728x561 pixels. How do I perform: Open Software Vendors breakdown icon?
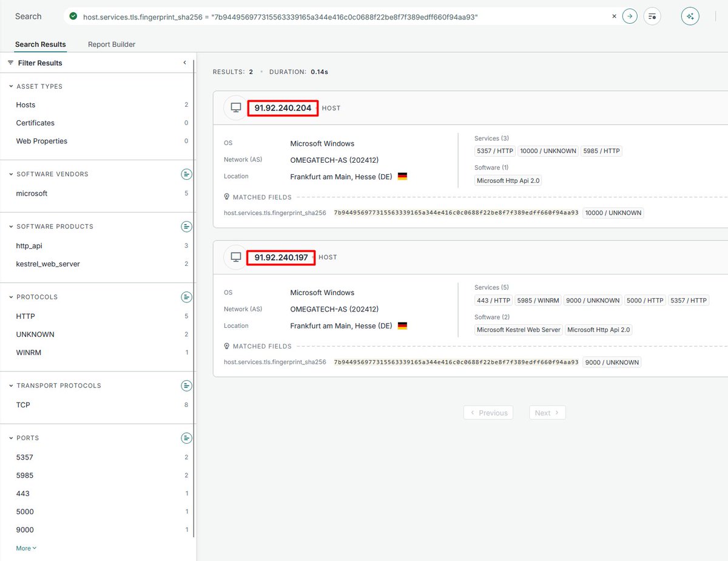click(x=187, y=174)
